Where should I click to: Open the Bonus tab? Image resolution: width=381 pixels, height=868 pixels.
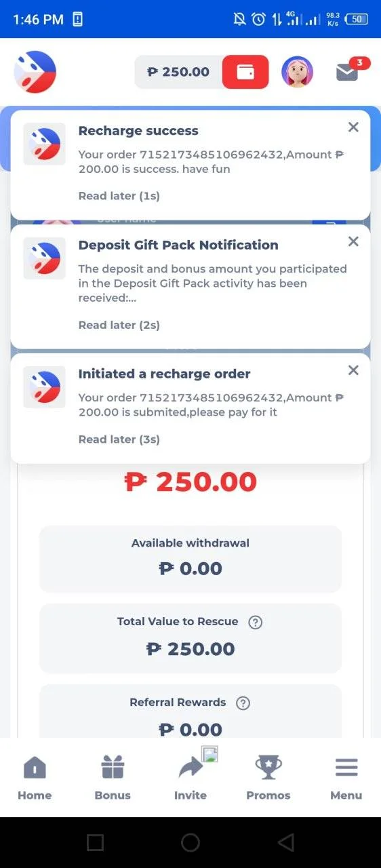113,778
